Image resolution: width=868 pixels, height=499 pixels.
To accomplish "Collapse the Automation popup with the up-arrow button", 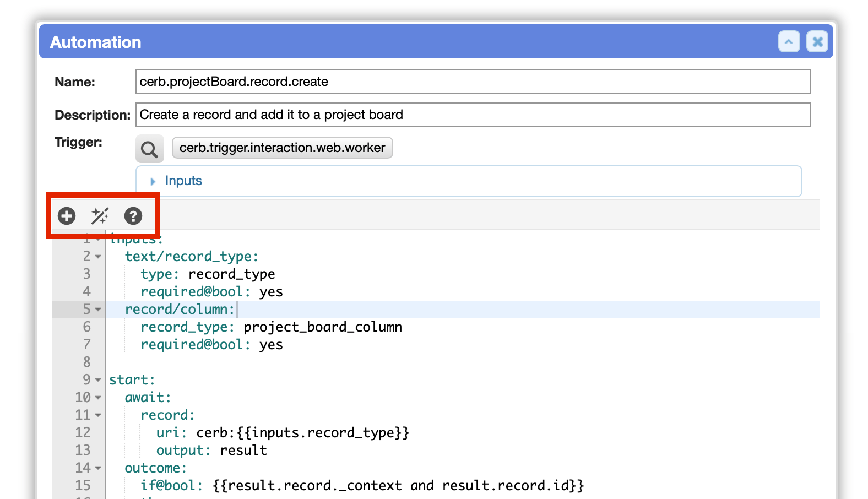I will point(789,42).
